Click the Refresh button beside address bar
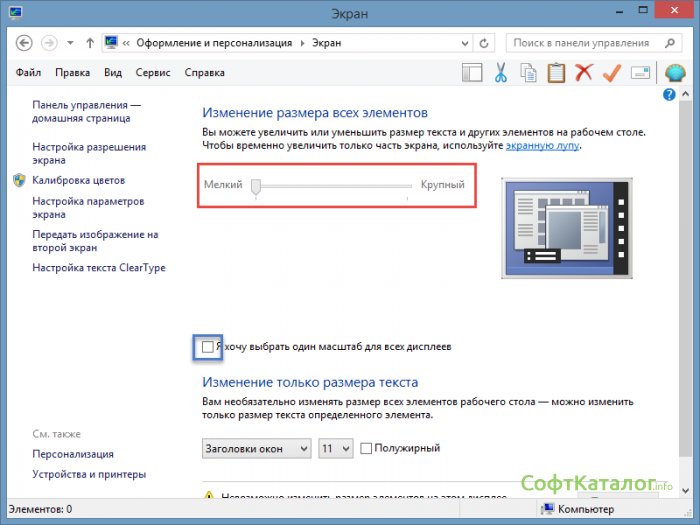This screenshot has height=525, width=700. [485, 43]
